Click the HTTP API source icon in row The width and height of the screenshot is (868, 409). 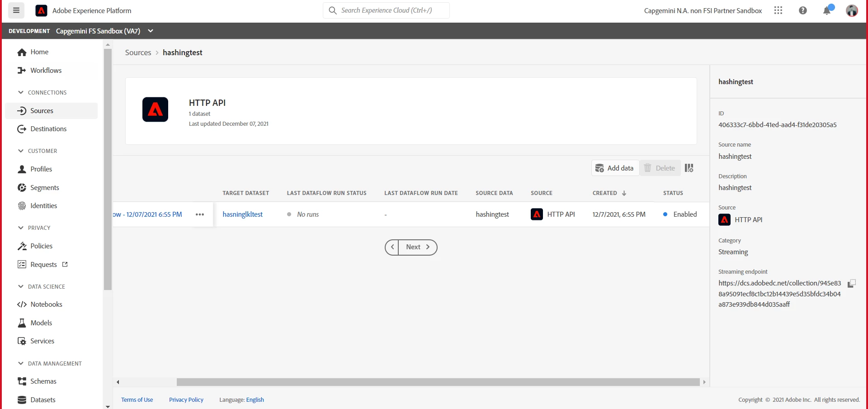(537, 214)
